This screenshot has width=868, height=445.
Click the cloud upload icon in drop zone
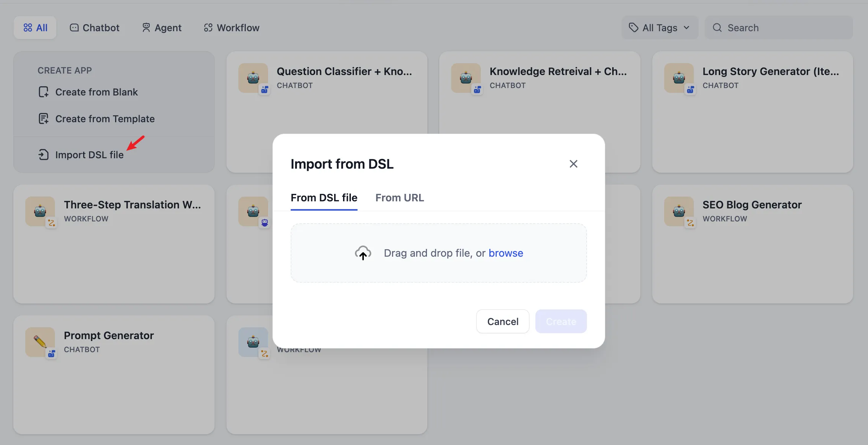coord(363,253)
